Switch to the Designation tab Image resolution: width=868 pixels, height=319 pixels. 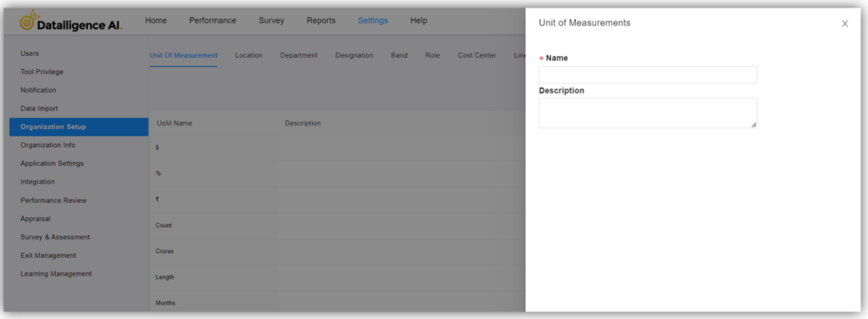pos(353,55)
